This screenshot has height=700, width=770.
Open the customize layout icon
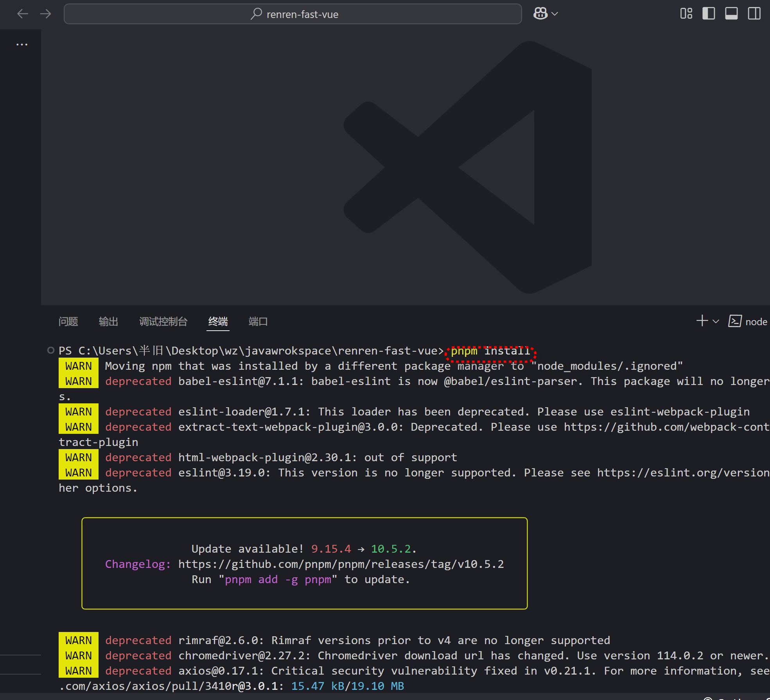pos(686,14)
